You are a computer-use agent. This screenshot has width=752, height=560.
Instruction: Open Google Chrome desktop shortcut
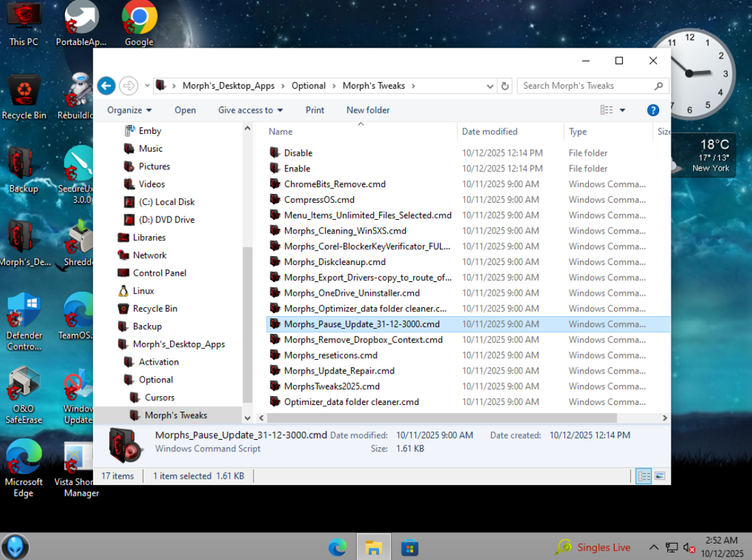[x=139, y=24]
